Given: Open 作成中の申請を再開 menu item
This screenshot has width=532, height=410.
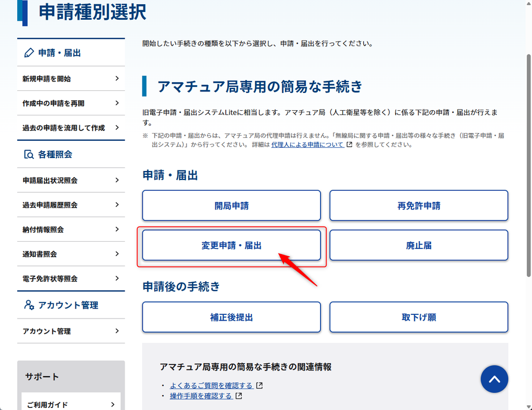Looking at the screenshot, I should 71,103.
